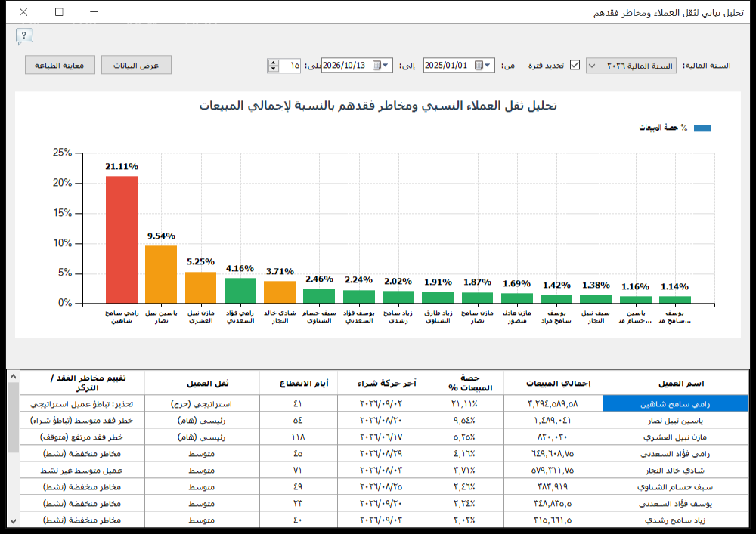Click the green 4.16% bar in chart

click(x=240, y=290)
